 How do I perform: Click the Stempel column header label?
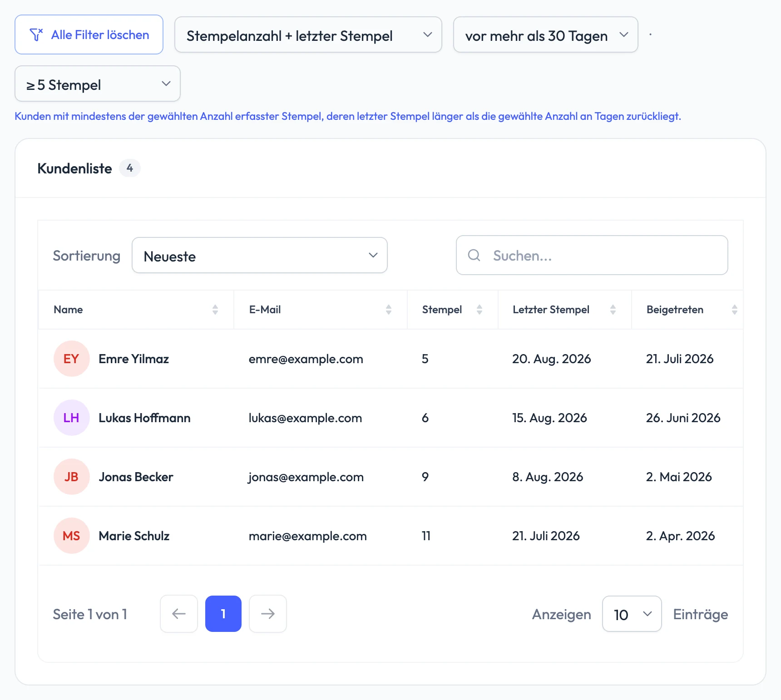(442, 310)
